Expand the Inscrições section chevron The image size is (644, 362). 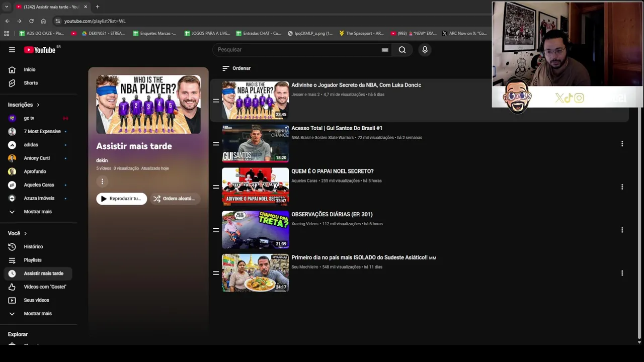click(x=38, y=105)
